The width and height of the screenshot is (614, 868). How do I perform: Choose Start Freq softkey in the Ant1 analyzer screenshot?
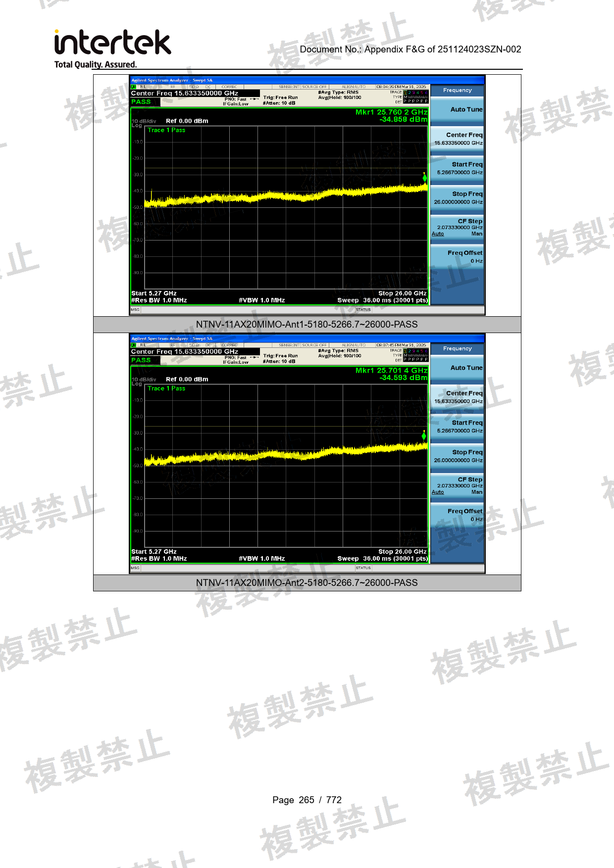point(457,168)
